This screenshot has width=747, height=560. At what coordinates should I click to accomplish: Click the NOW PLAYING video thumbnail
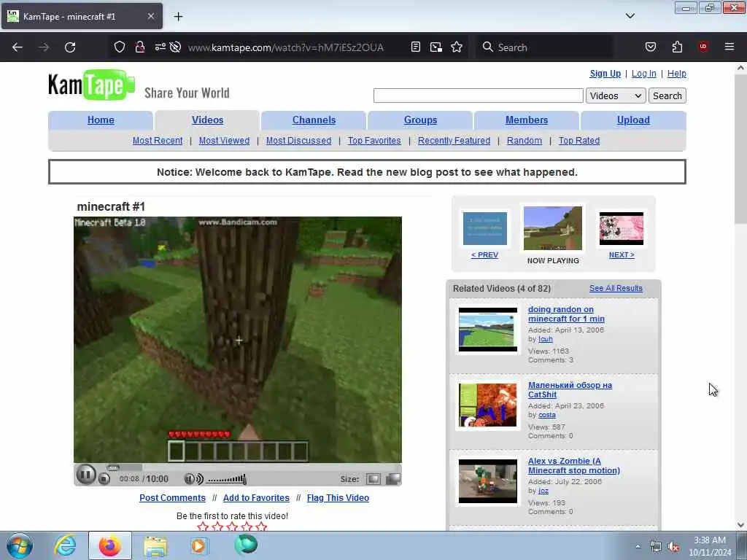coord(553,228)
